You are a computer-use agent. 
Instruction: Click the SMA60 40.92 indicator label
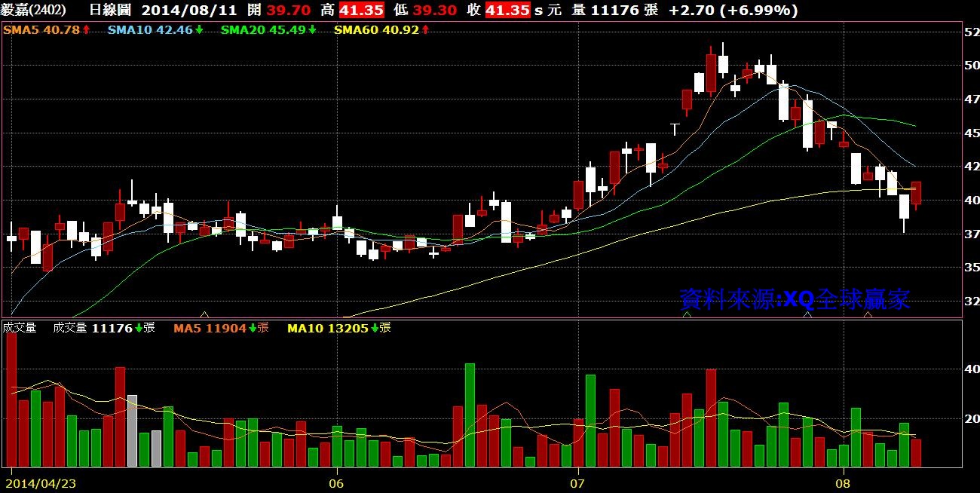(381, 29)
